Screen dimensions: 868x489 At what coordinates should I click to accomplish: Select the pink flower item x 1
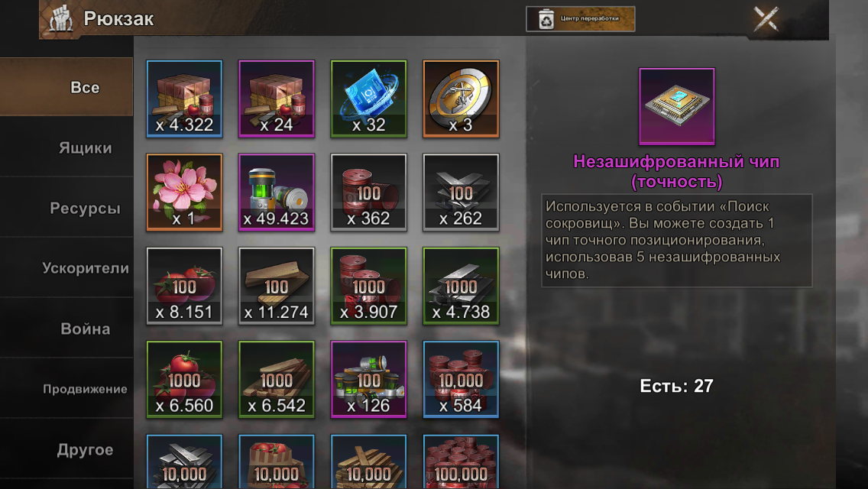184,193
